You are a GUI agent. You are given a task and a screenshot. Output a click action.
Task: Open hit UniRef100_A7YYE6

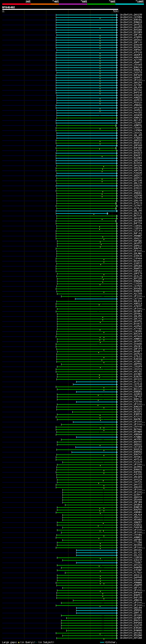131,329
